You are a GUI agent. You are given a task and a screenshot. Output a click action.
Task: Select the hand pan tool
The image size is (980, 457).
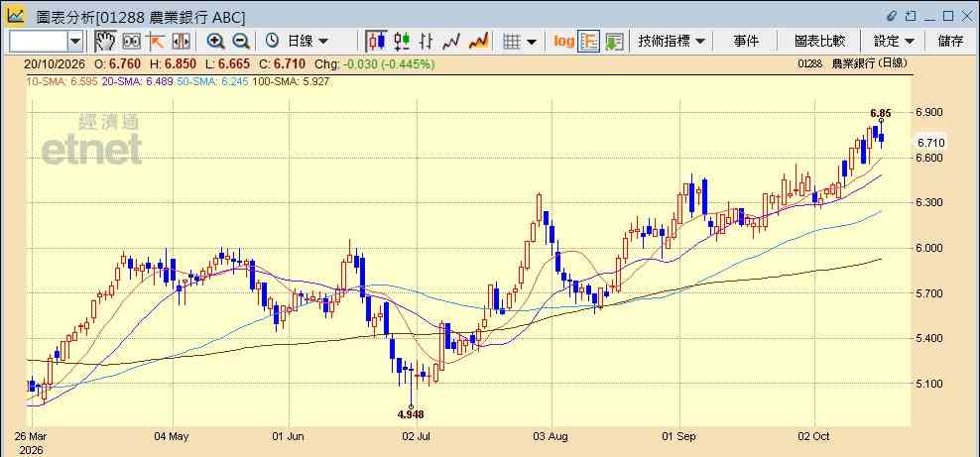pos(105,42)
